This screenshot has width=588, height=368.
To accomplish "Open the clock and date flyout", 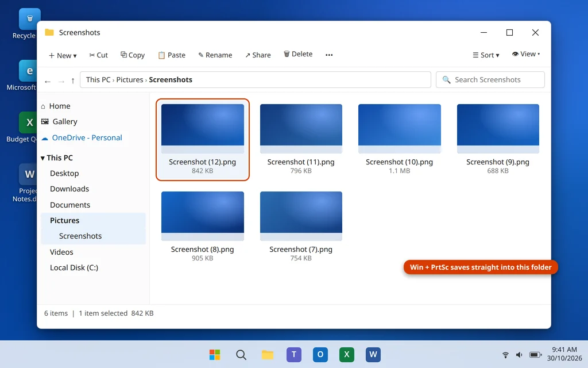I will click(564, 354).
